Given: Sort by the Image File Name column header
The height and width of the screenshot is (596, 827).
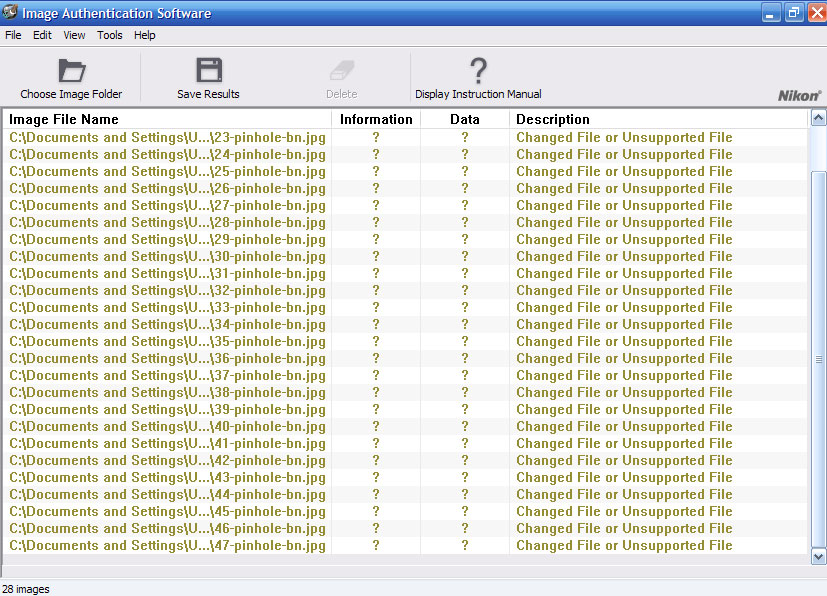Looking at the screenshot, I should tap(64, 119).
